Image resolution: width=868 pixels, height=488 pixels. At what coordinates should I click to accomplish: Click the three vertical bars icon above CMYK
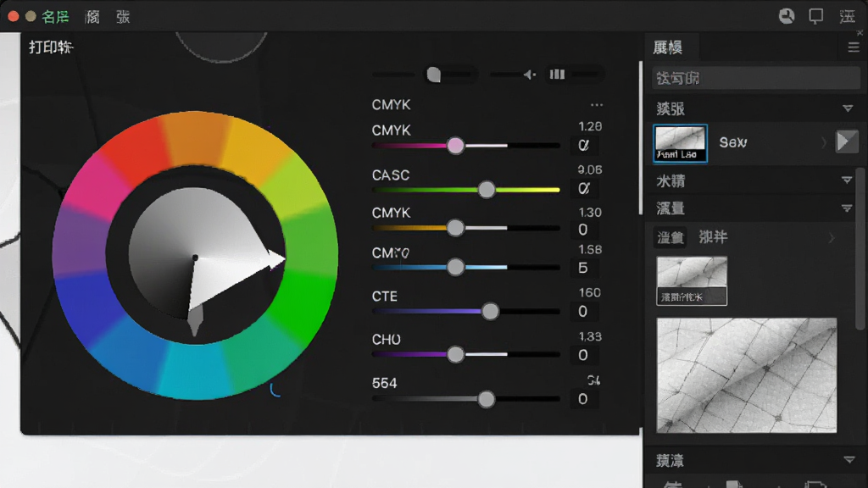[x=557, y=75]
